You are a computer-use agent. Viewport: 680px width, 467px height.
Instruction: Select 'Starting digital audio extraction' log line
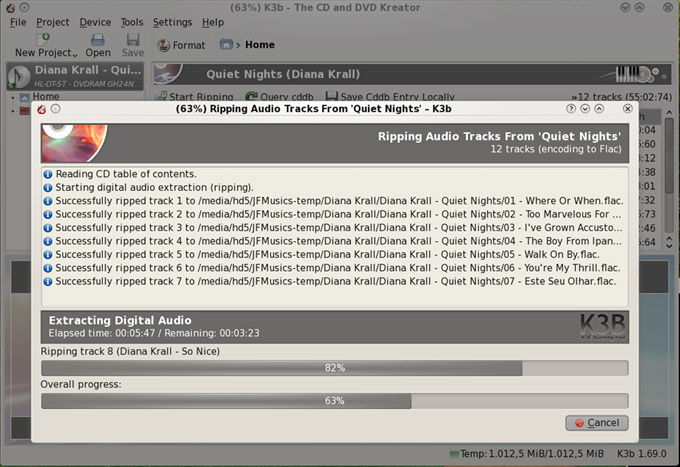[x=335, y=187]
